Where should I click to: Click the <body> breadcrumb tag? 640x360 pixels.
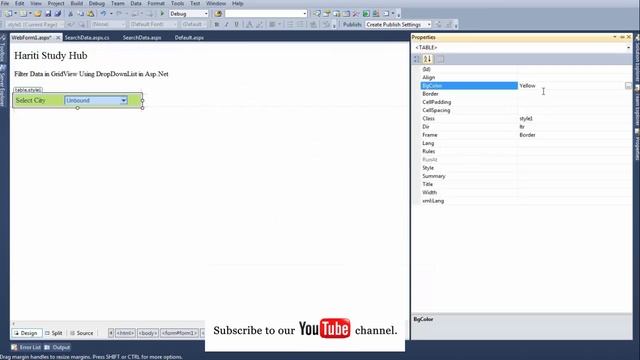coord(148,333)
